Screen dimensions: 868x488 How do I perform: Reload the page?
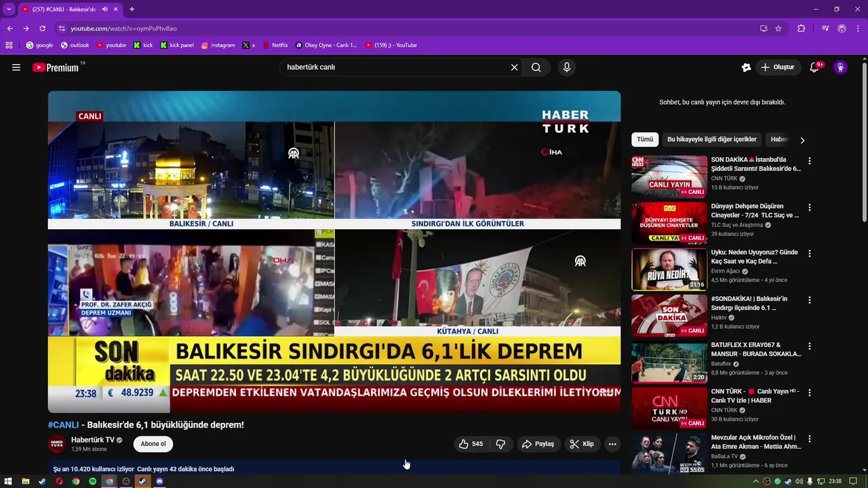coord(42,28)
